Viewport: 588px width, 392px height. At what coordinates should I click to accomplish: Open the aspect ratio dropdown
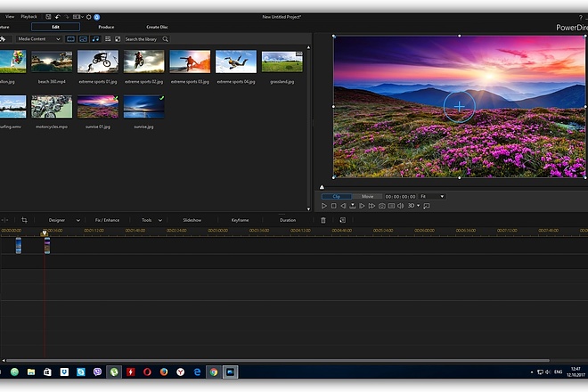(78, 17)
